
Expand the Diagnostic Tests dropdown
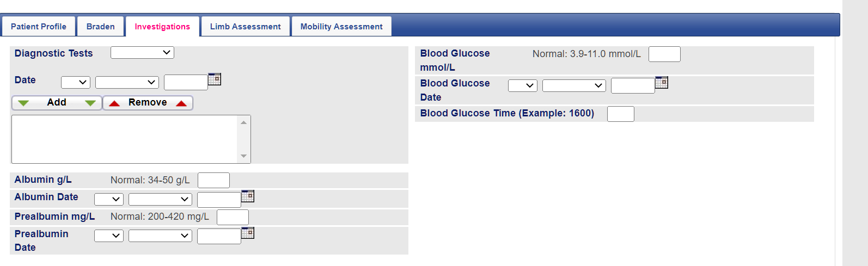click(x=142, y=53)
